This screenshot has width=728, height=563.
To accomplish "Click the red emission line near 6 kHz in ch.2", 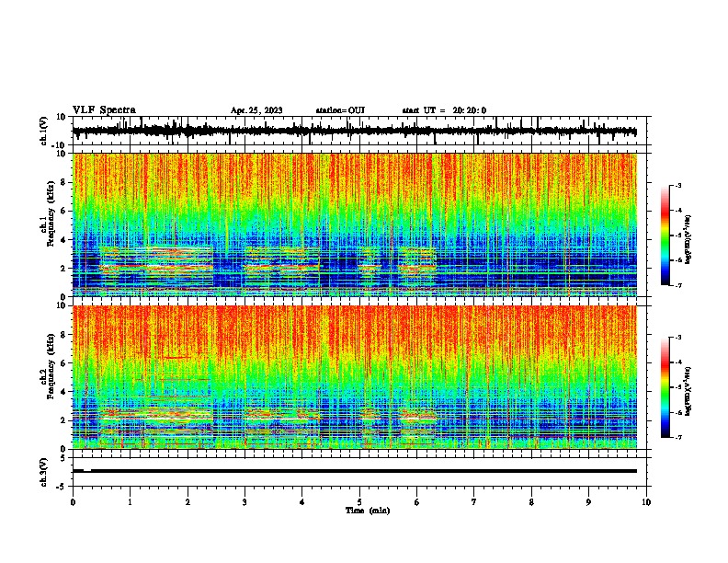I will point(176,358).
